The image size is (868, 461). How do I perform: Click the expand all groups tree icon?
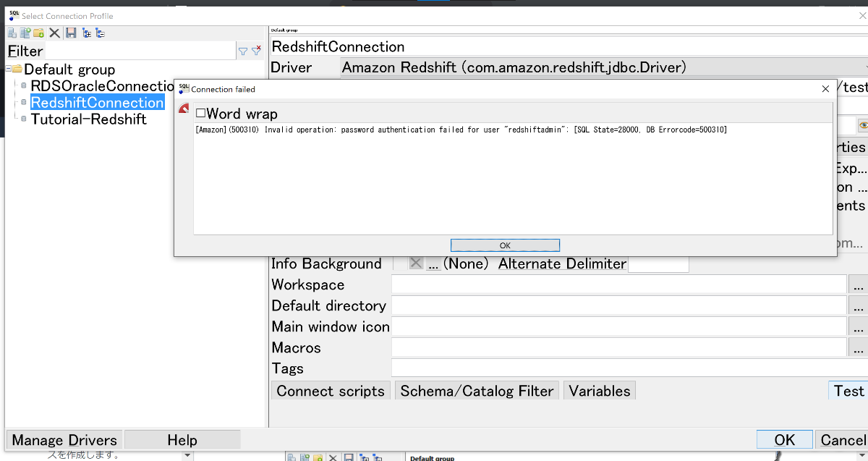pos(87,33)
